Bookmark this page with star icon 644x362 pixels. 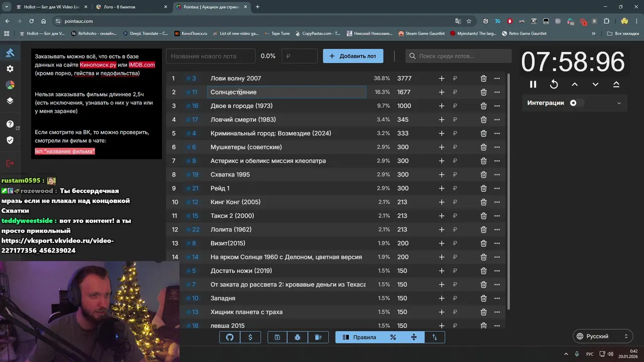pos(469,21)
